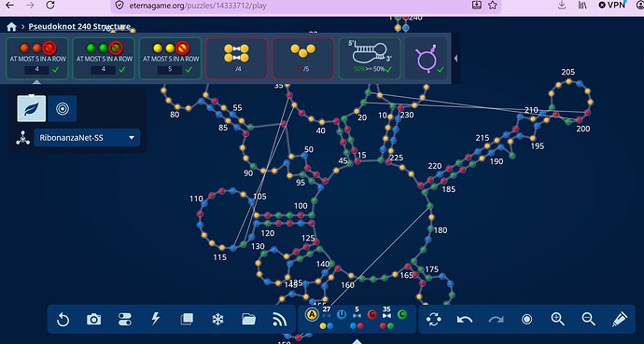The height and width of the screenshot is (344, 644).
Task: Expand the base toolbar upward arrow
Action: [x=357, y=341]
